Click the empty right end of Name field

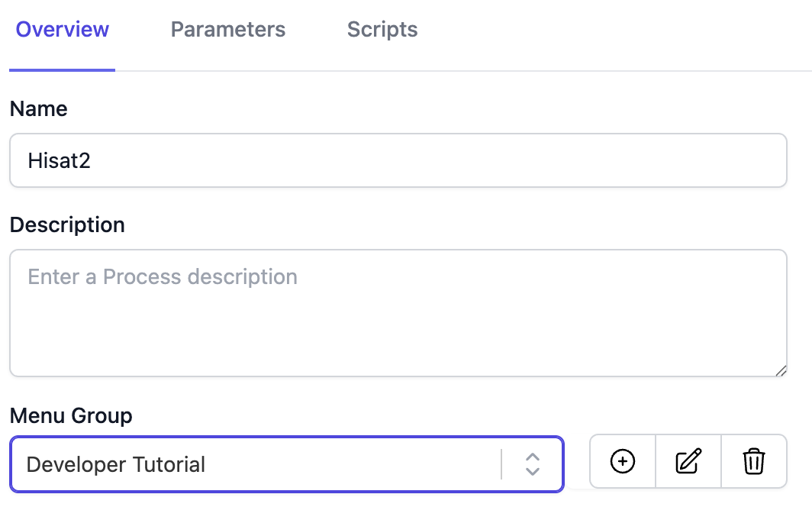tap(687, 160)
